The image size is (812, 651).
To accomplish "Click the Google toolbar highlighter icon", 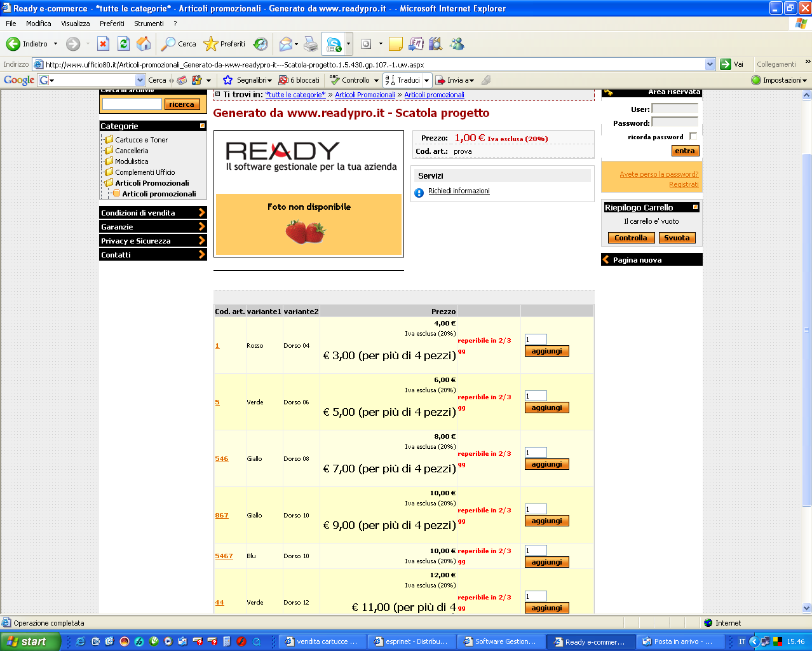I will click(x=486, y=80).
